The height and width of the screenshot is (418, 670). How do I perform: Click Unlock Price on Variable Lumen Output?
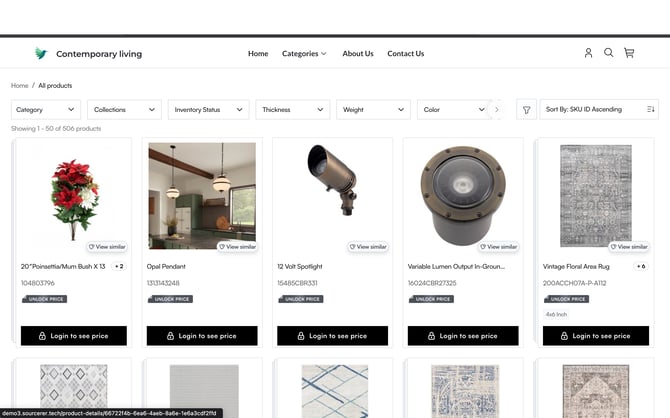pyautogui.click(x=431, y=299)
